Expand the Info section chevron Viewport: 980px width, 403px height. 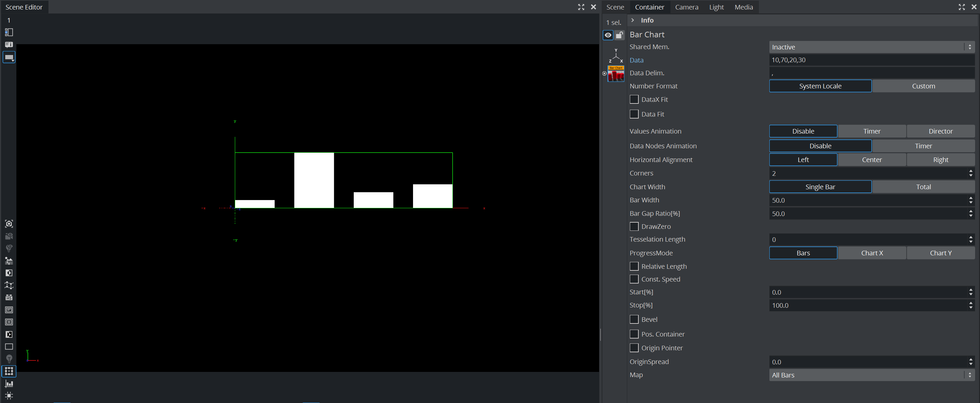coord(632,20)
